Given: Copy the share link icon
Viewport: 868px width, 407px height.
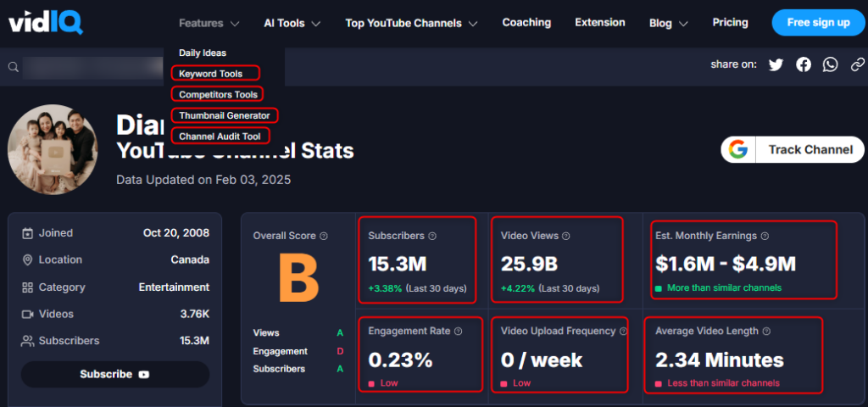Looking at the screenshot, I should click(x=858, y=64).
